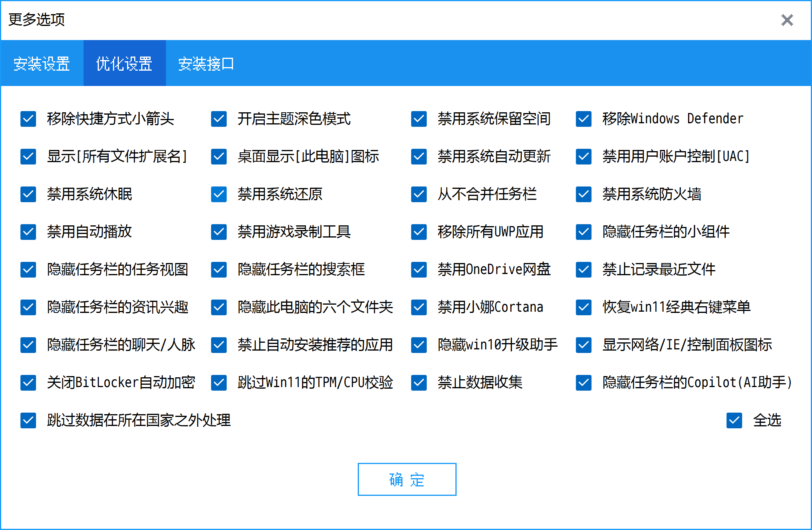This screenshot has width=812, height=530.
Task: Open the 安装接口 tab
Action: tap(206, 64)
